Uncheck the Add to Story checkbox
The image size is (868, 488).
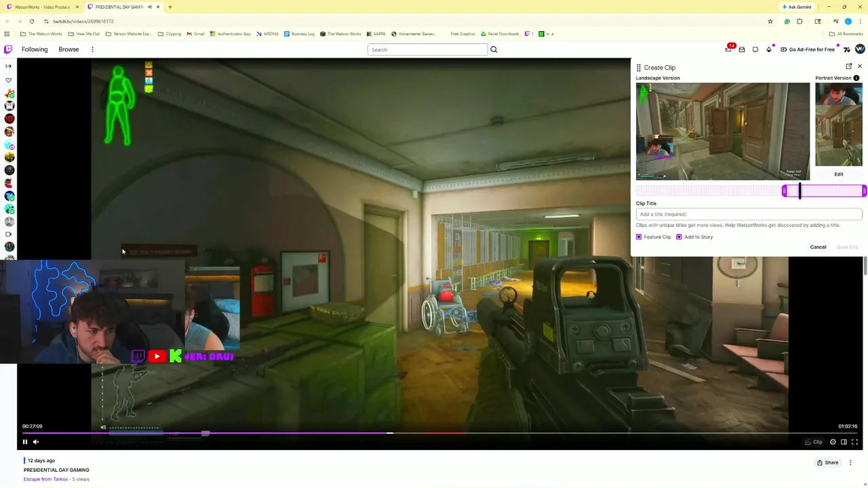pos(679,237)
